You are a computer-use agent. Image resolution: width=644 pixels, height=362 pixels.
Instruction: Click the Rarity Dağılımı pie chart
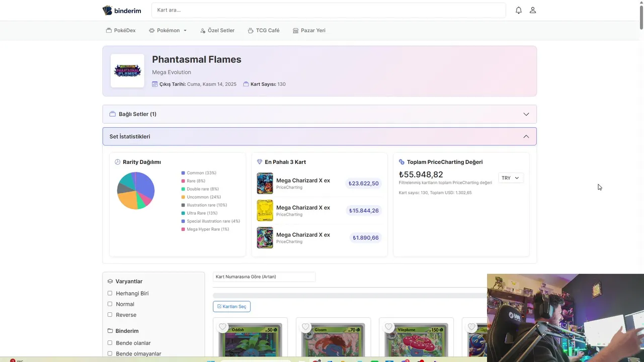[136, 191]
